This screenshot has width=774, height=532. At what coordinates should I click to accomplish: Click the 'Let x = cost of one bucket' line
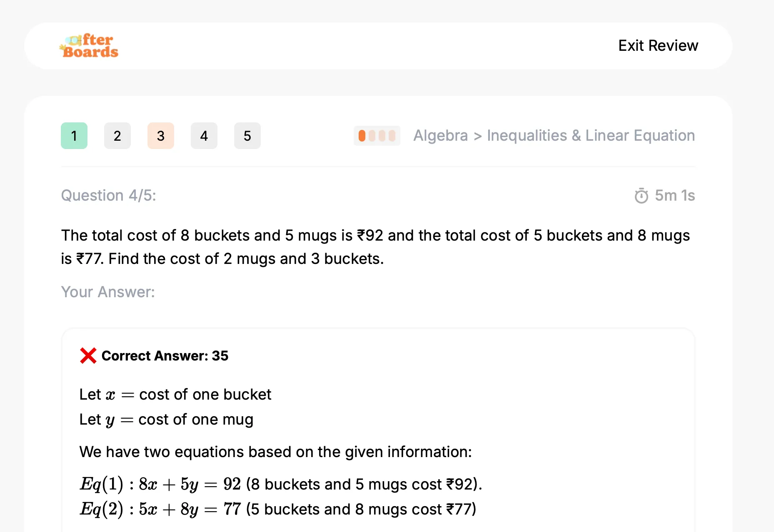175,394
